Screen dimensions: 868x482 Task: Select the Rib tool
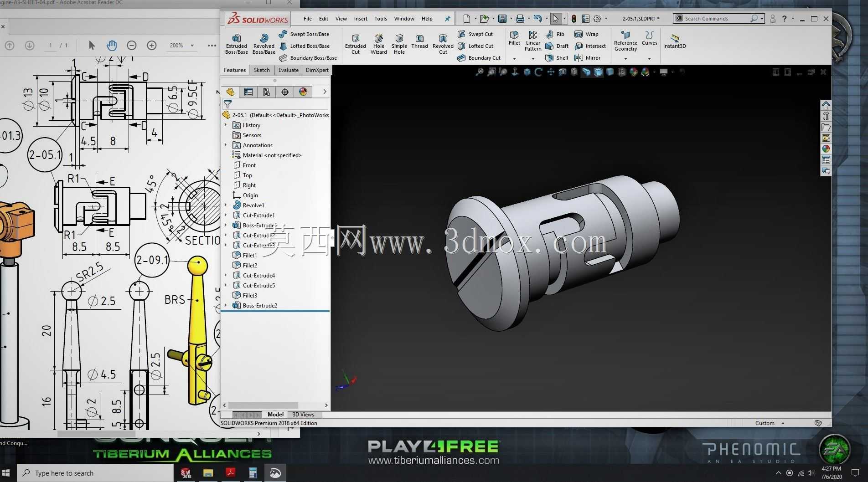pos(555,34)
